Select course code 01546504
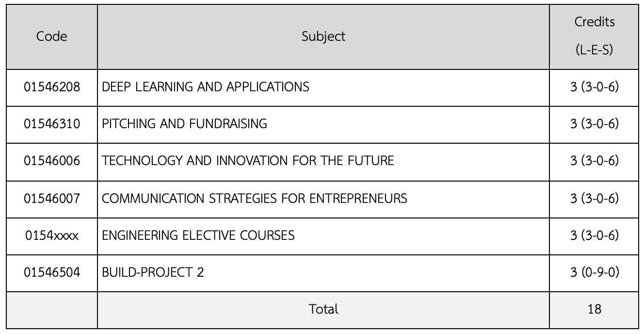Image resolution: width=644 pixels, height=334 pixels. [51, 272]
